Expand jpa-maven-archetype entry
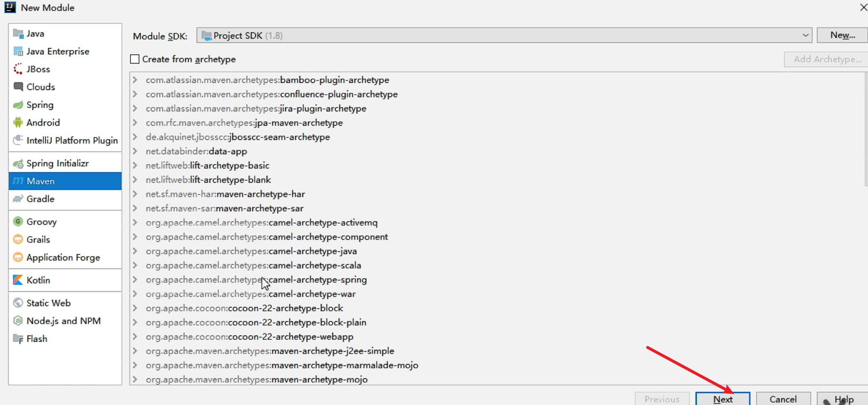868x405 pixels. pyautogui.click(x=135, y=123)
